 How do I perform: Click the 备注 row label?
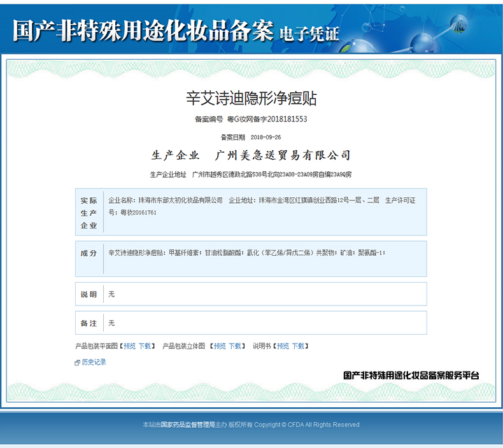89,323
